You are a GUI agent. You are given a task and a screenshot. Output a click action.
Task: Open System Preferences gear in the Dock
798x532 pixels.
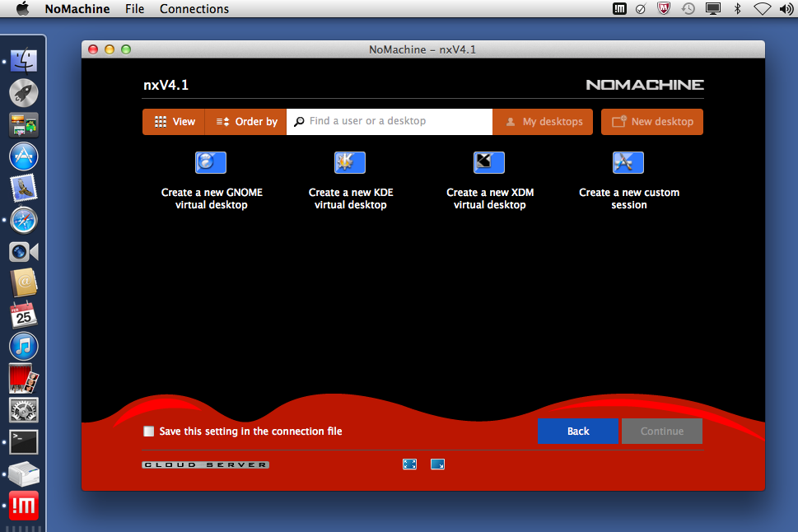[23, 410]
